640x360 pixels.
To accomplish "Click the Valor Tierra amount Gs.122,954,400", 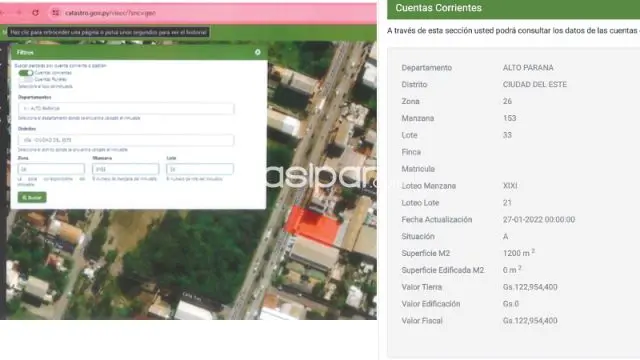I will tap(530, 287).
